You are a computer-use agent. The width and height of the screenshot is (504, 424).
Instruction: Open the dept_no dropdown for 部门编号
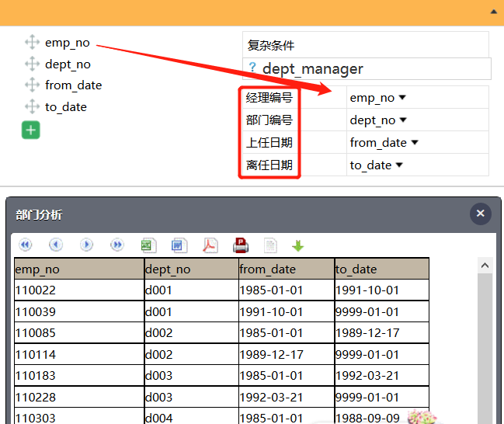(x=402, y=120)
